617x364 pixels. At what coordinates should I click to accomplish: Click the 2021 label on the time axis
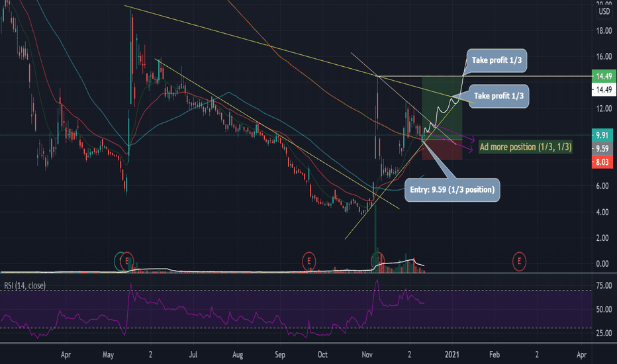tap(451, 355)
